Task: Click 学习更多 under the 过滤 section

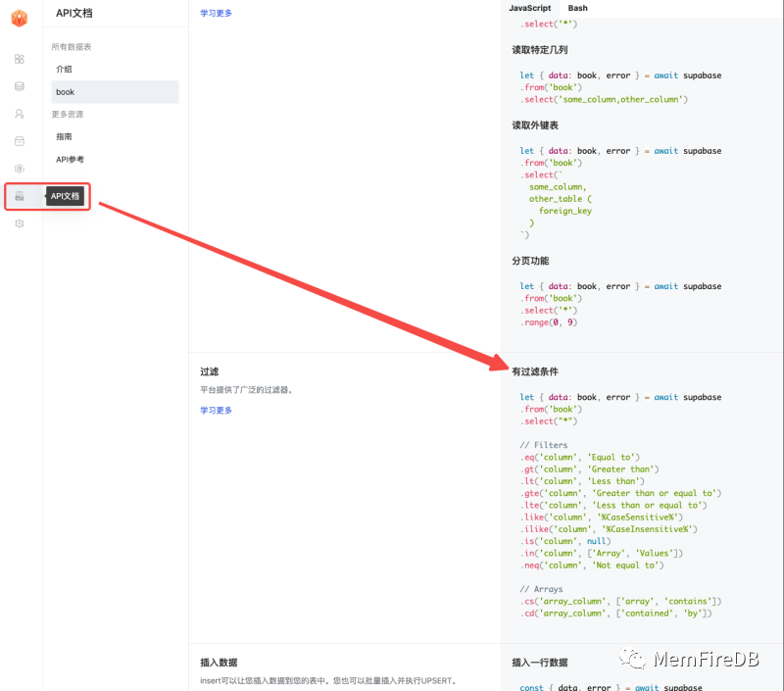Action: click(216, 410)
